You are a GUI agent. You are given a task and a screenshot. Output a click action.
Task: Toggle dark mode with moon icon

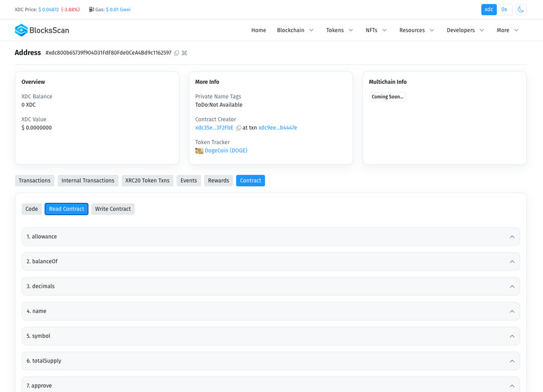521,10
